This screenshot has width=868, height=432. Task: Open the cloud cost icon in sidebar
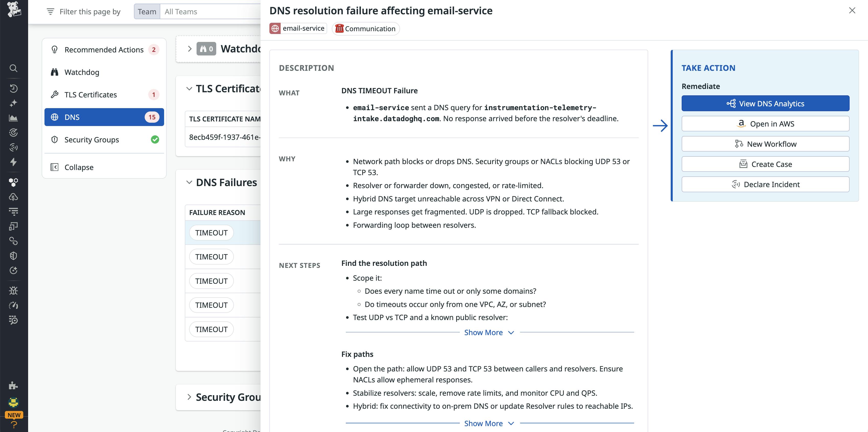(14, 197)
